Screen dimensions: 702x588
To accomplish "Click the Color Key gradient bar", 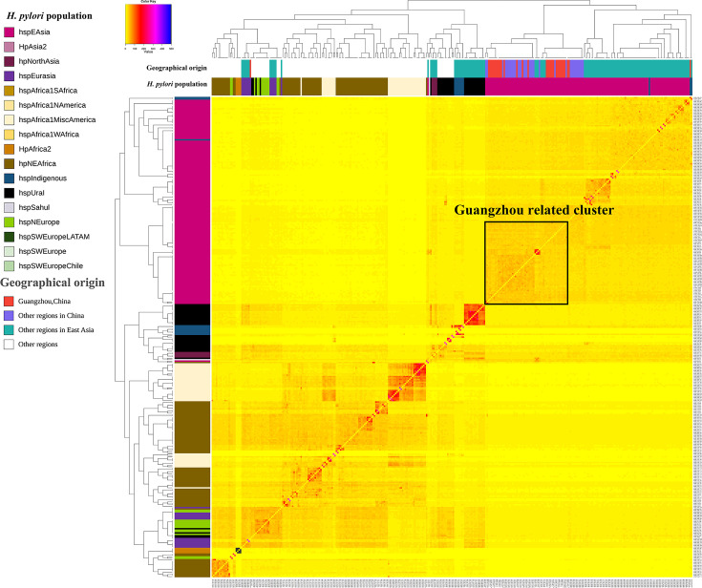I will click(148, 24).
